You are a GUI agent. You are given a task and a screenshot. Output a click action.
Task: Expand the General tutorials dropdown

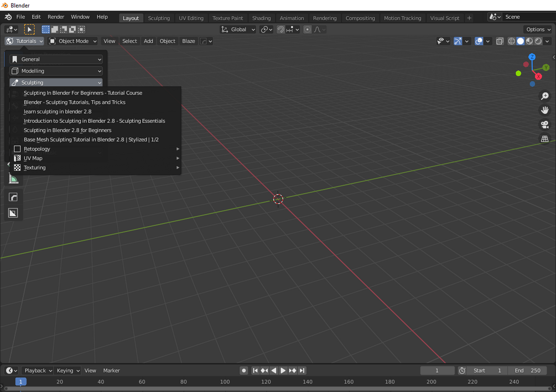click(56, 59)
